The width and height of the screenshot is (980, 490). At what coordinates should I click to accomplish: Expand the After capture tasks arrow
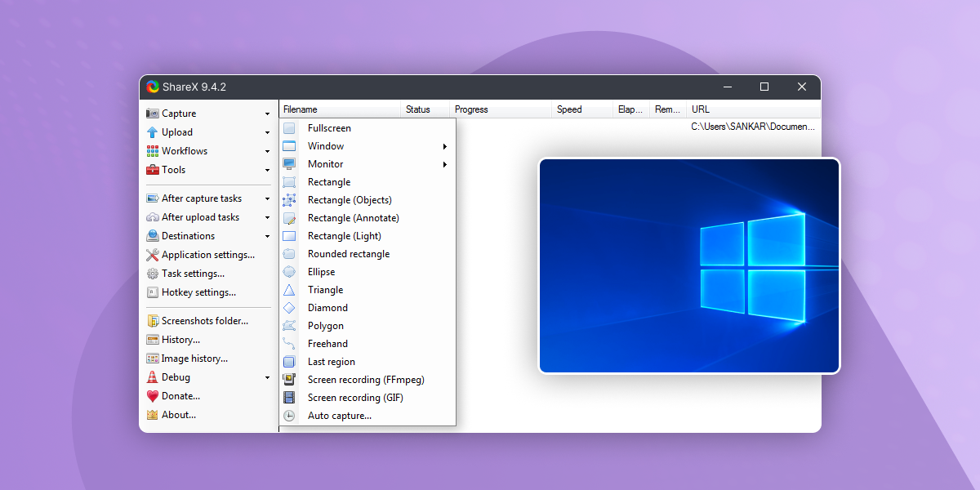coord(267,199)
